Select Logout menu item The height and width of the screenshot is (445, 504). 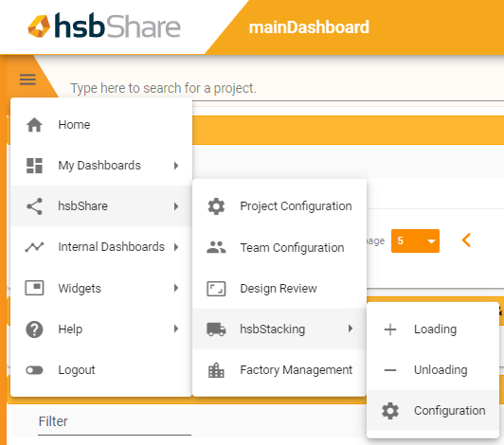click(101, 369)
